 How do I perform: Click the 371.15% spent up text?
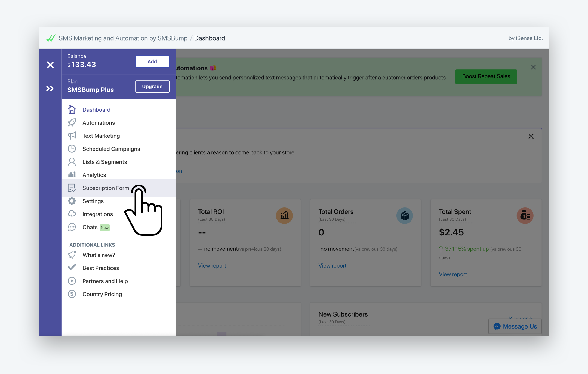pos(467,249)
